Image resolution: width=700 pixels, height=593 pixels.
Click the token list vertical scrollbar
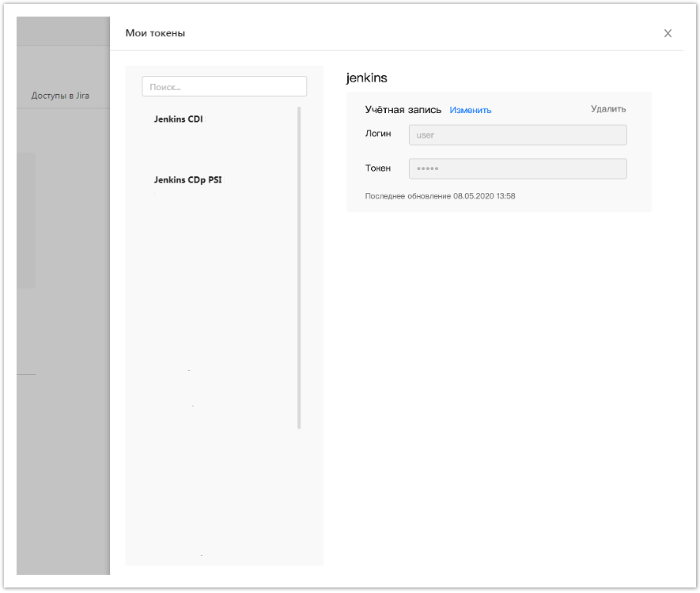[299, 267]
